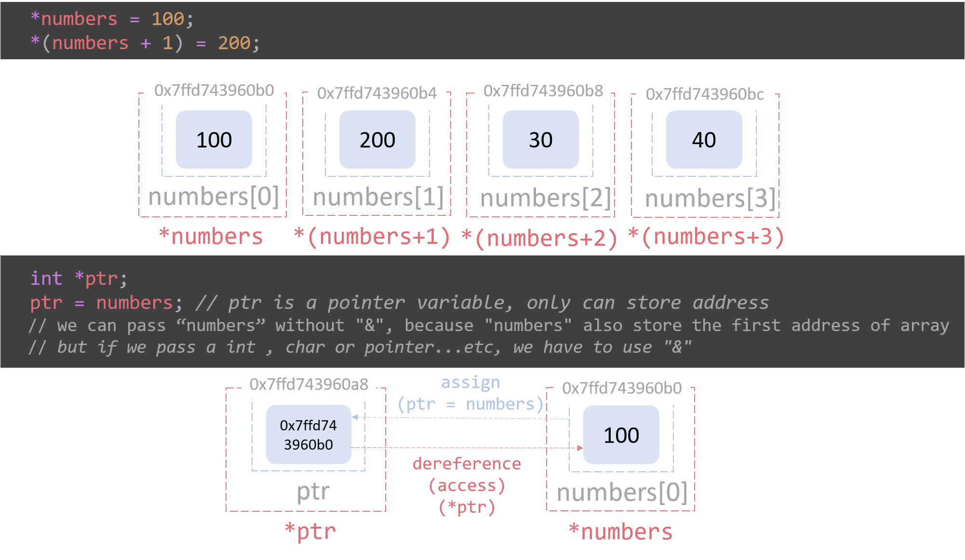Image resolution: width=965 pixels, height=560 pixels.
Task: Click the ptr box holding address 0x7ffd743960b0
Action: click(308, 435)
